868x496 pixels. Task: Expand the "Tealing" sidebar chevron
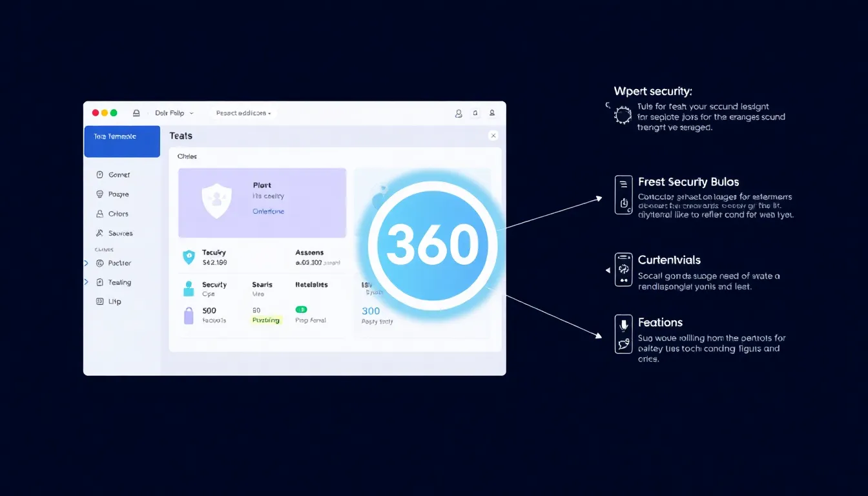pos(87,282)
